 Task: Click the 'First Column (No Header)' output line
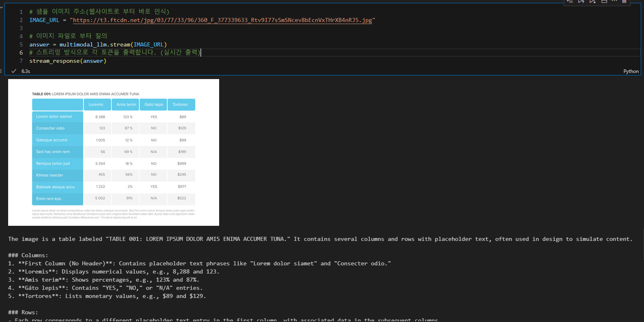pyautogui.click(x=200, y=264)
